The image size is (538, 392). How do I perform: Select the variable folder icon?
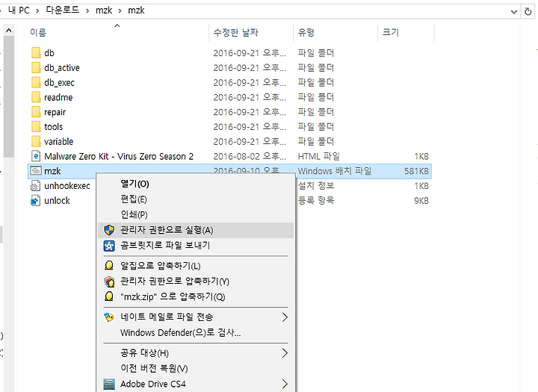[36, 141]
